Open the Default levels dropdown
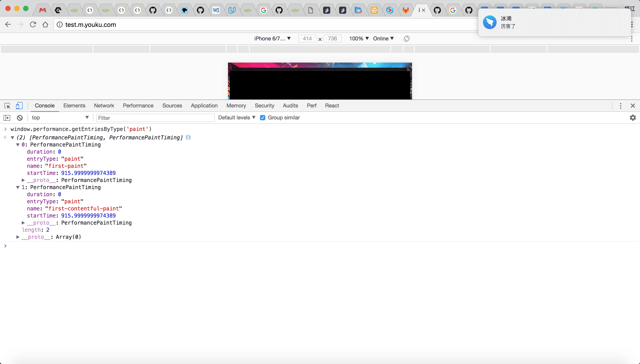The width and height of the screenshot is (640, 364). 236,118
